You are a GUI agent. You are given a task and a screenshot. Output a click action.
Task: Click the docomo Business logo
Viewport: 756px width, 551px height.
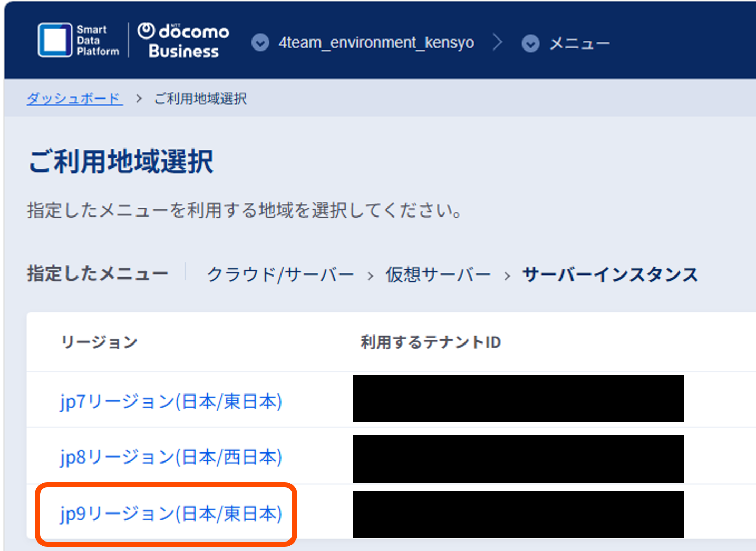point(183,40)
